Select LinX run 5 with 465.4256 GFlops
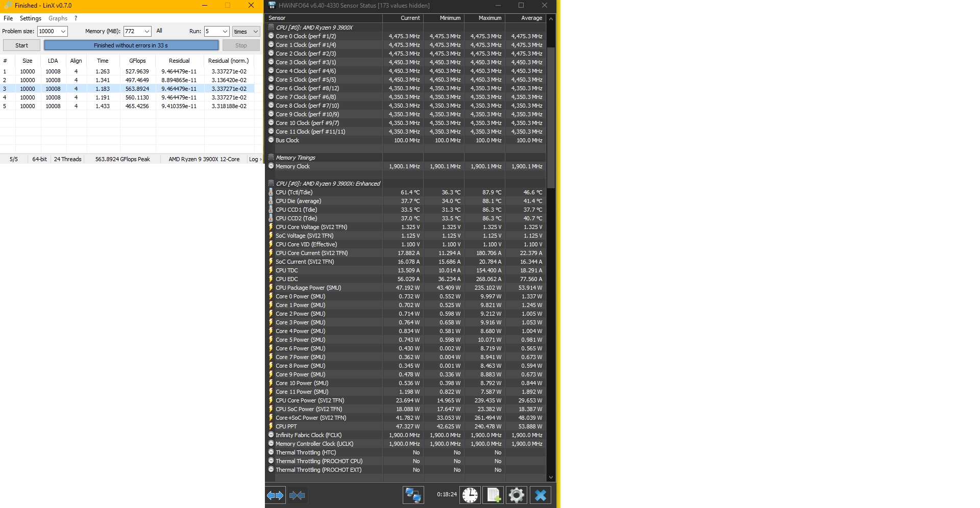The height and width of the screenshot is (508, 980). (x=127, y=106)
